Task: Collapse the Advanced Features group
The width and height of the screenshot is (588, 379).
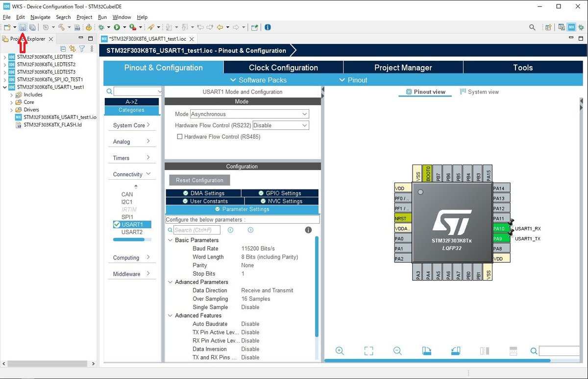Action: [170, 315]
